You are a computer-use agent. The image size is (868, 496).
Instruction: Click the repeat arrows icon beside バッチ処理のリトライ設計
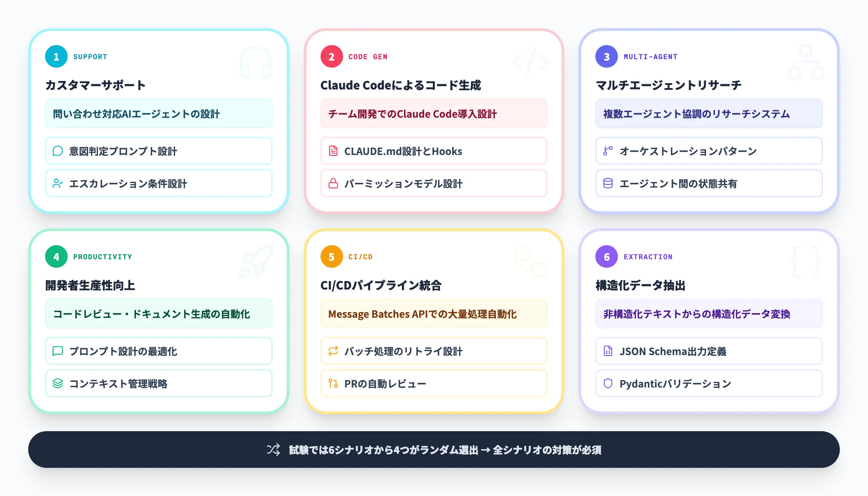(333, 351)
